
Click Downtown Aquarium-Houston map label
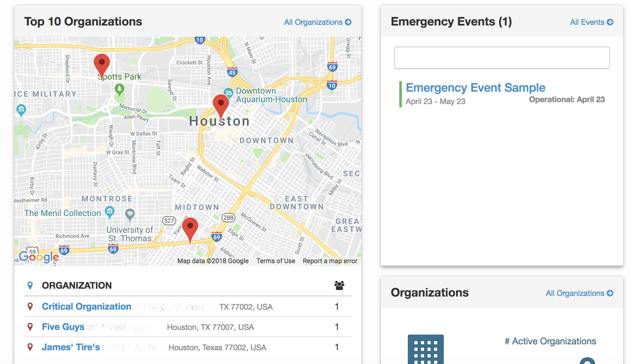click(x=272, y=95)
